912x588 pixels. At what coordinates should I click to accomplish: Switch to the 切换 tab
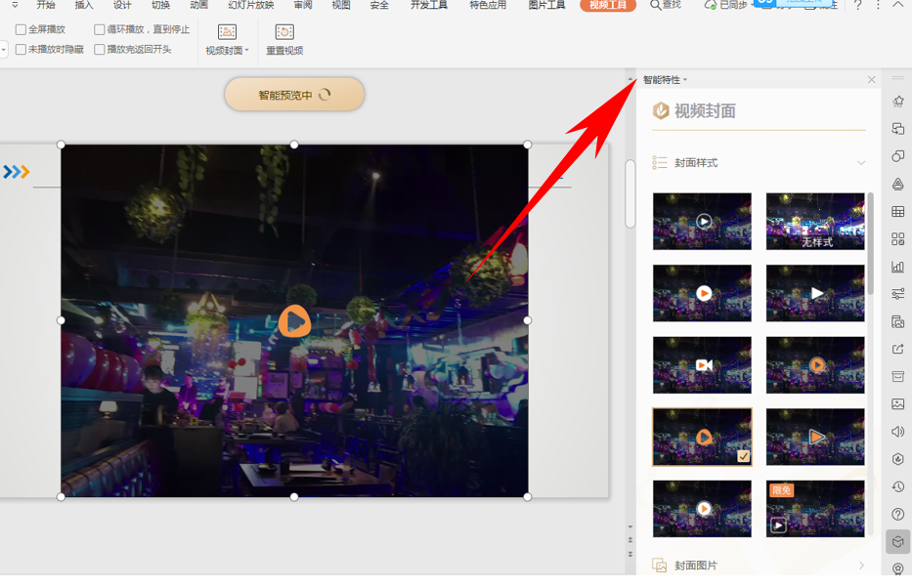tap(160, 5)
